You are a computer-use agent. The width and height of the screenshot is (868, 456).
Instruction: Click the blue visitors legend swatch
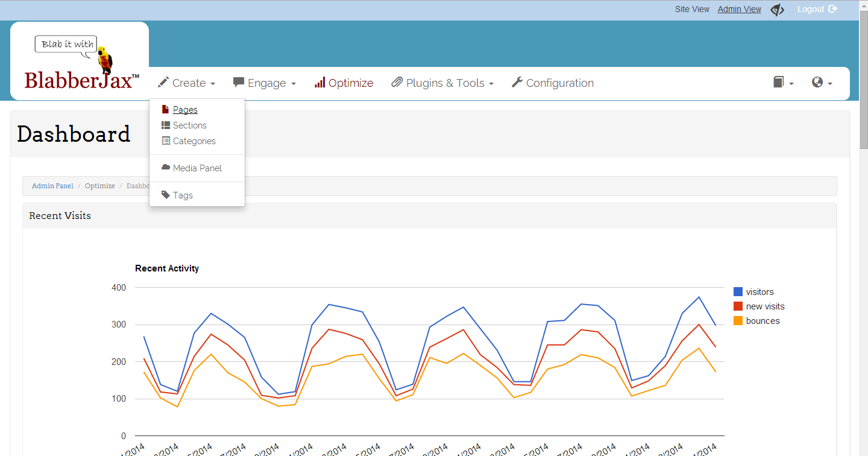click(x=738, y=292)
